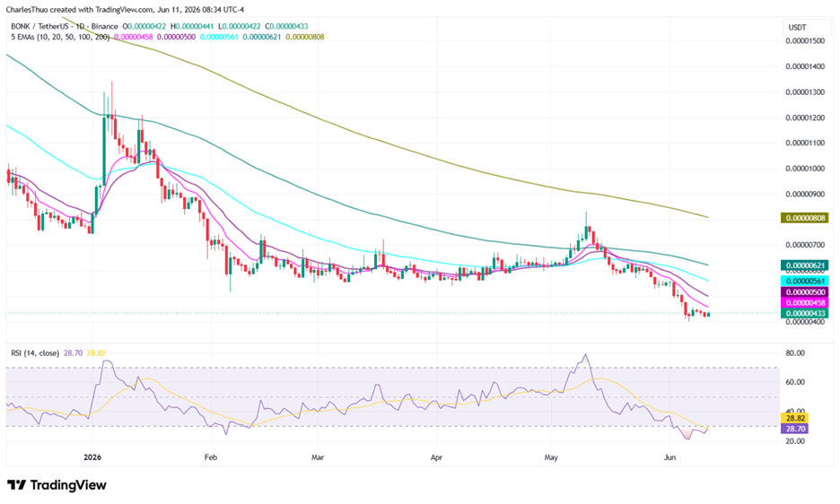Click the cyan 0.00000561 price scale tag
Viewport: 840px width, 504px height.
pos(805,282)
